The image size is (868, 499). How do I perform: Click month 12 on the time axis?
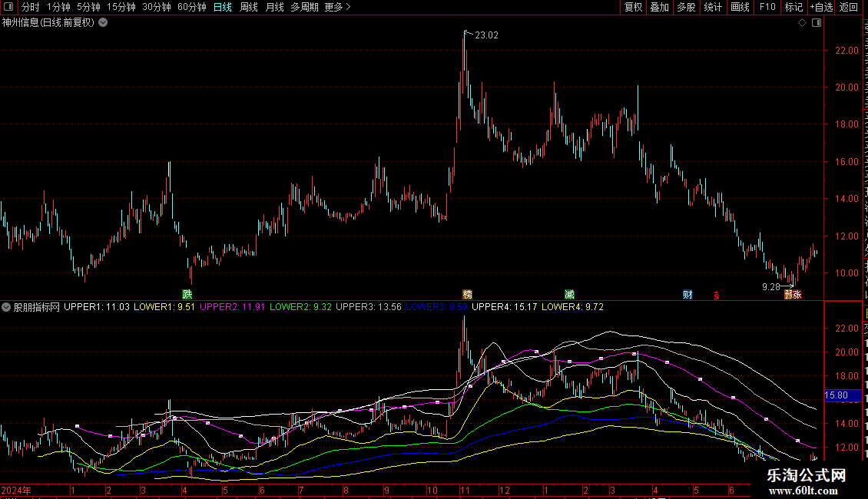(x=505, y=491)
